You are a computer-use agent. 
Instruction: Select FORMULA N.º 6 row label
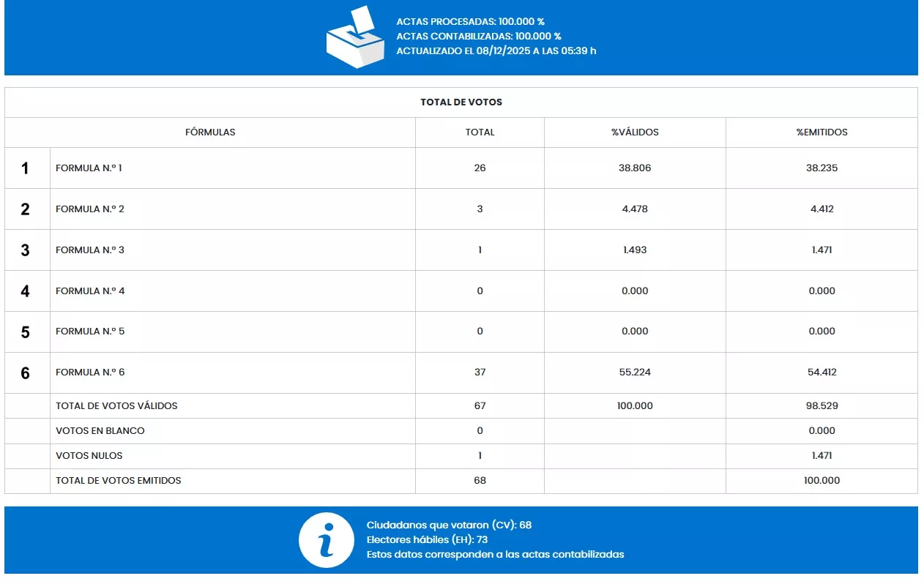point(90,373)
